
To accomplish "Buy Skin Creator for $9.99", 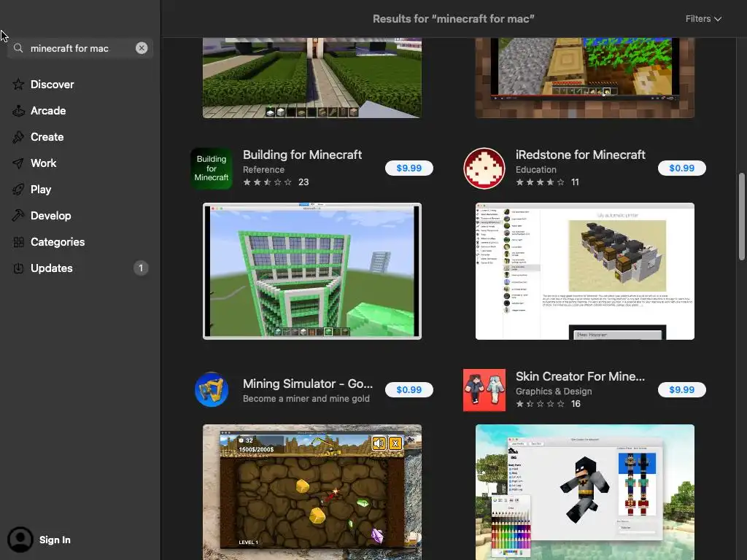I will [682, 389].
